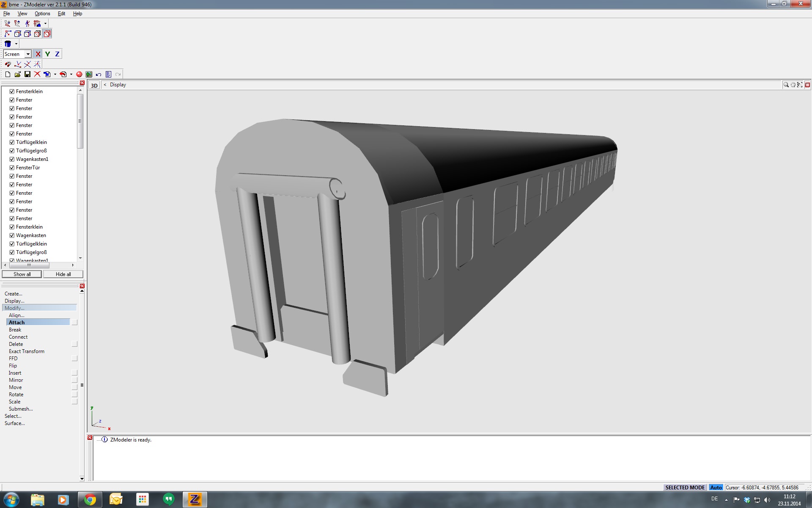Viewport: 812px width, 508px height.
Task: Click the Hide all button
Action: pyautogui.click(x=63, y=274)
